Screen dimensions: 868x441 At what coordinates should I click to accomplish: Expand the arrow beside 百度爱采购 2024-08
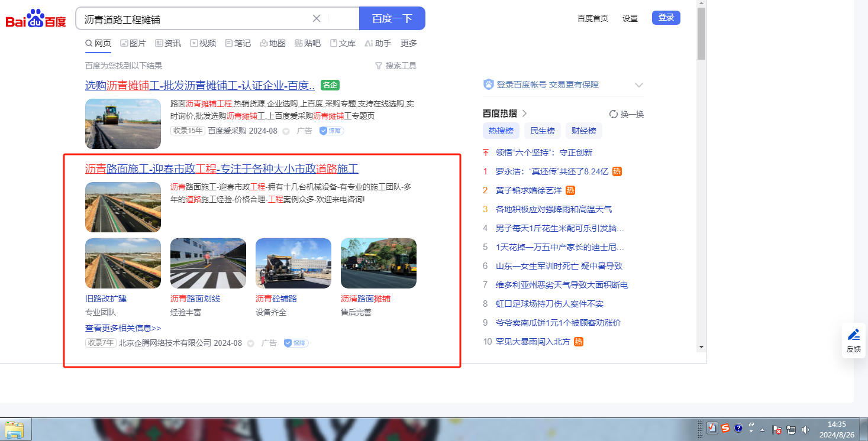(286, 131)
